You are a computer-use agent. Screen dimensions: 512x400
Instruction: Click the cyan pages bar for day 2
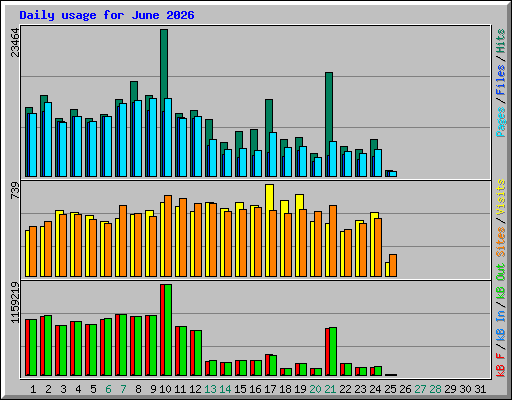click(48, 139)
